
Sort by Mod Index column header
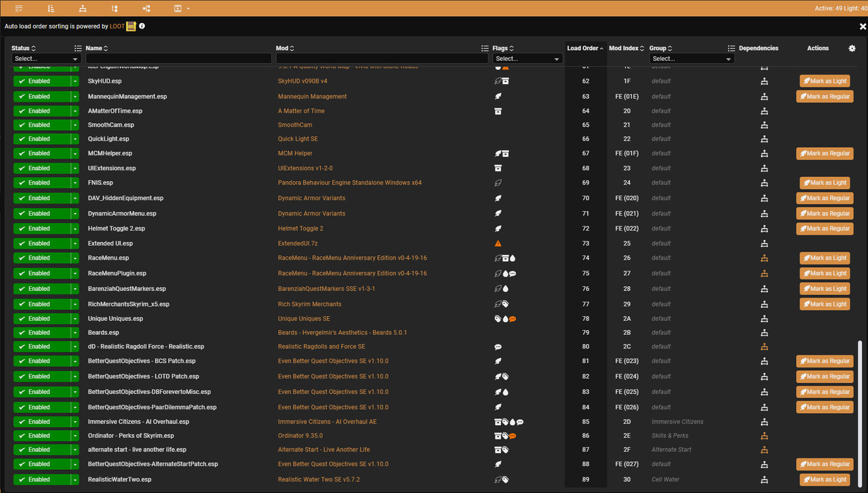click(627, 48)
